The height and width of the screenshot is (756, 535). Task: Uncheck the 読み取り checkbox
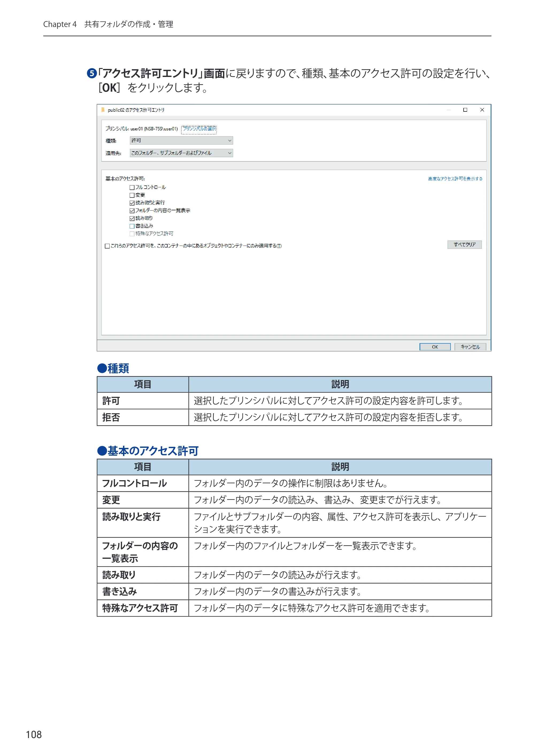tap(132, 218)
